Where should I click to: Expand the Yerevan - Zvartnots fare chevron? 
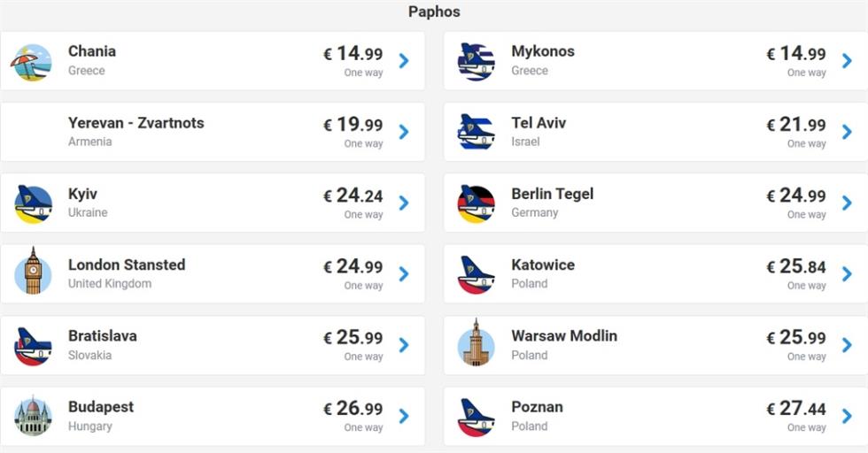(404, 132)
